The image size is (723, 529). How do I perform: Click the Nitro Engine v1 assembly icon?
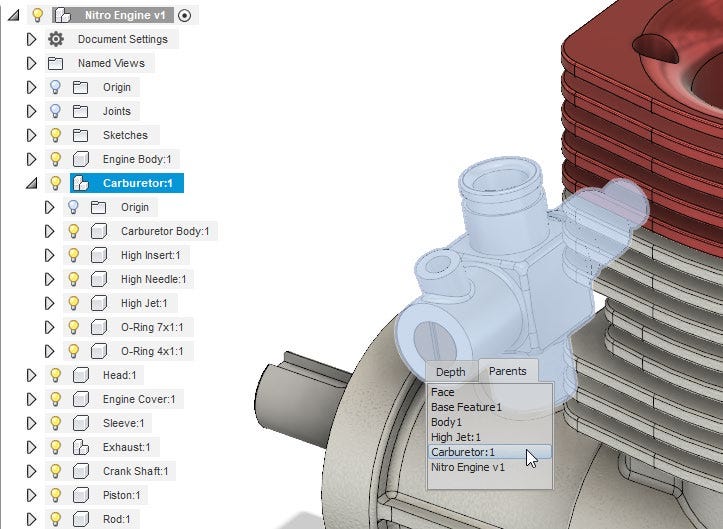coord(62,15)
